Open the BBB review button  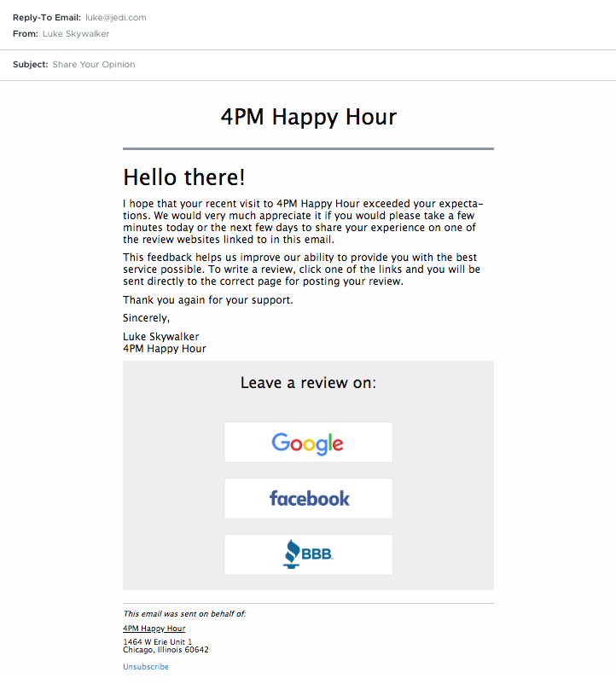308,554
